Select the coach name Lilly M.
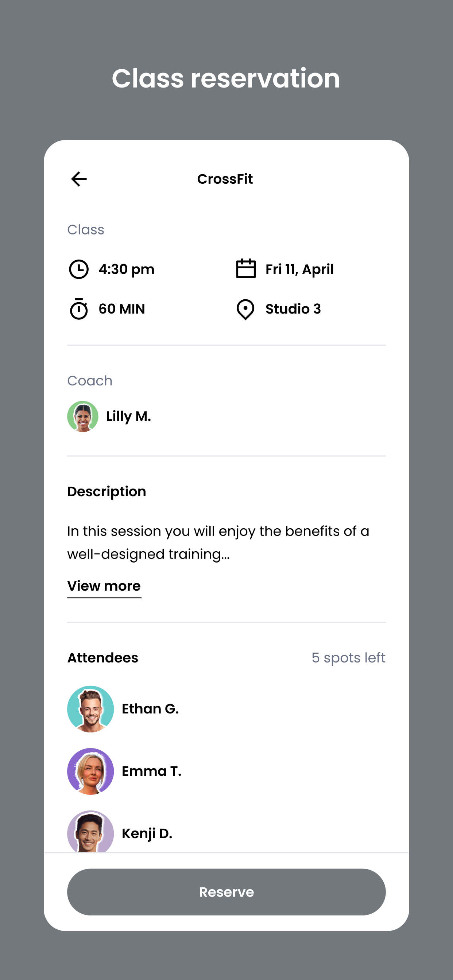 point(129,416)
